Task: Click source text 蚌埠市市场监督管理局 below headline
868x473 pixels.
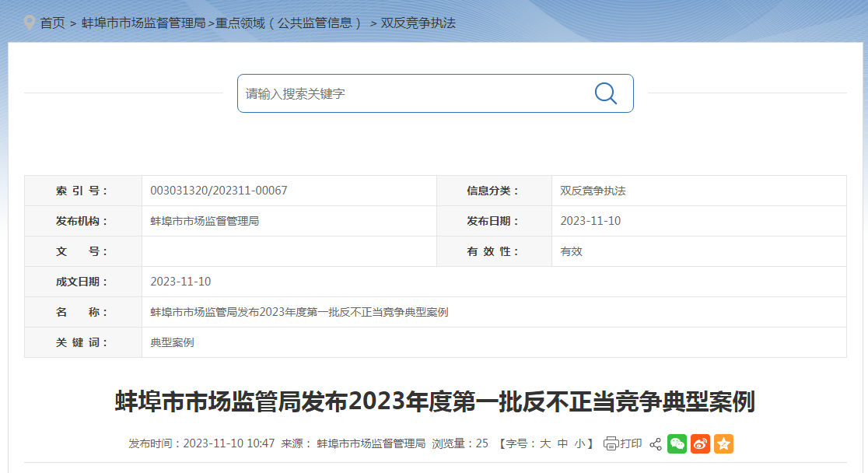Action: click(371, 443)
